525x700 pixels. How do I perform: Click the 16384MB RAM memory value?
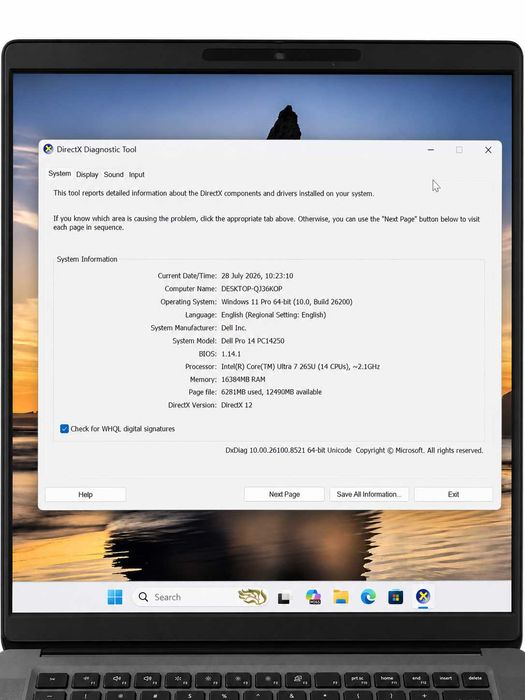click(243, 379)
